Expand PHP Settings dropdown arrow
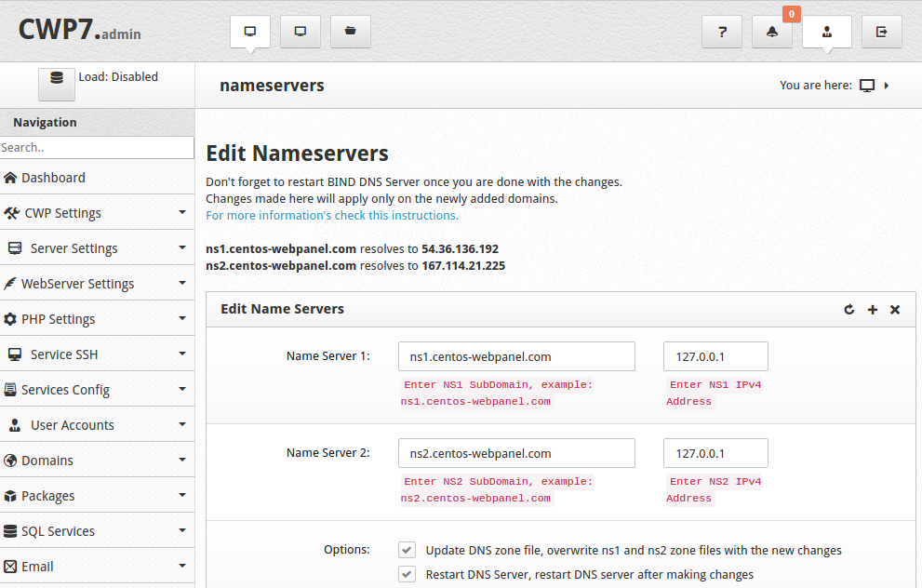Viewport: 922px width, 588px height. (182, 318)
